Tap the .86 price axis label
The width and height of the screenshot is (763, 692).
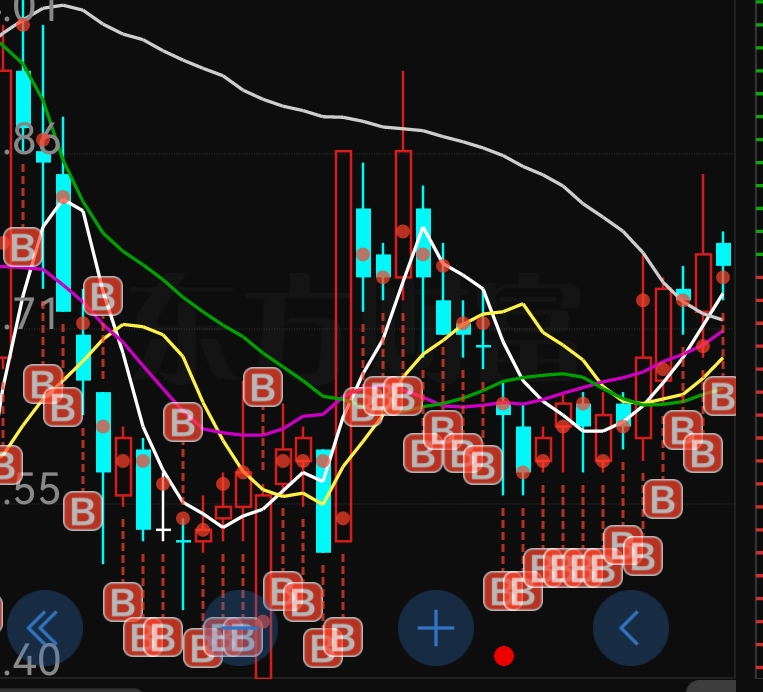[x=30, y=140]
